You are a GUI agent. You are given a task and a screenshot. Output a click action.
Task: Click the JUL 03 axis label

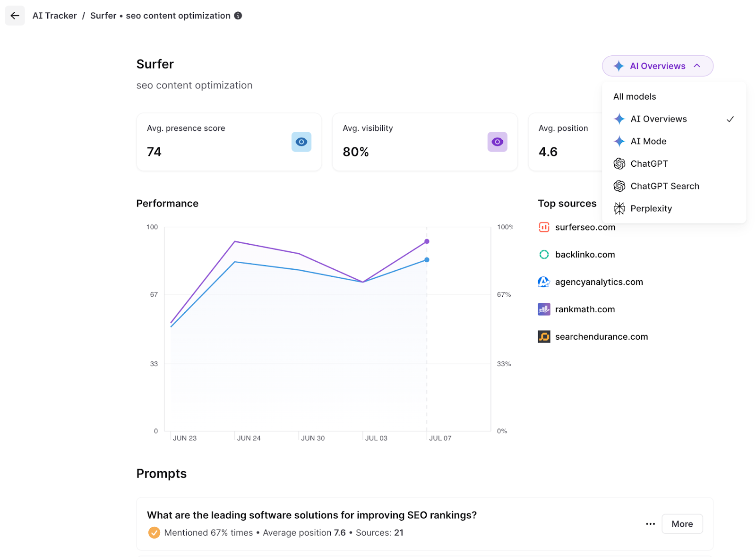[376, 438]
